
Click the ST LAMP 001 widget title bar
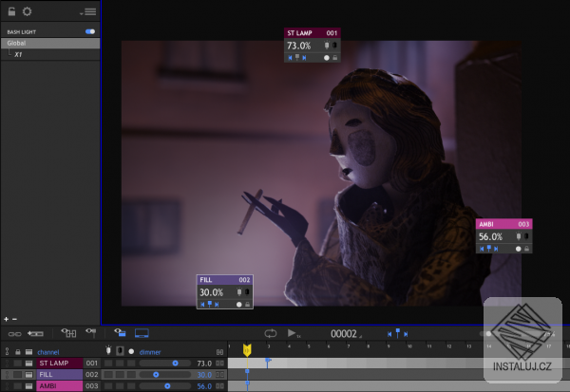point(313,32)
